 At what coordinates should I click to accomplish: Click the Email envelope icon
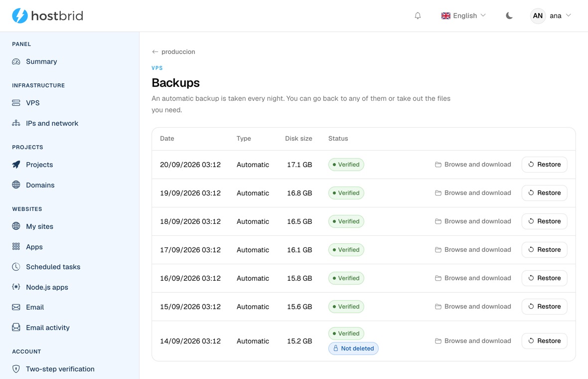tap(16, 307)
